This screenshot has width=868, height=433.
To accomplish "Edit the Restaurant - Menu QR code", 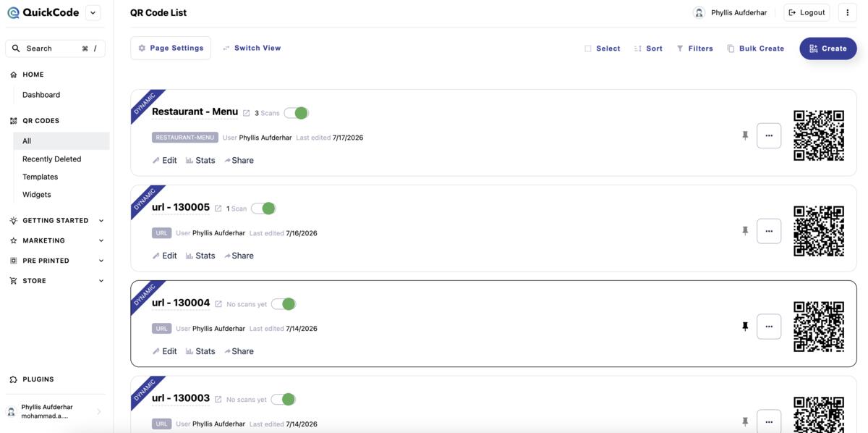I will point(164,161).
